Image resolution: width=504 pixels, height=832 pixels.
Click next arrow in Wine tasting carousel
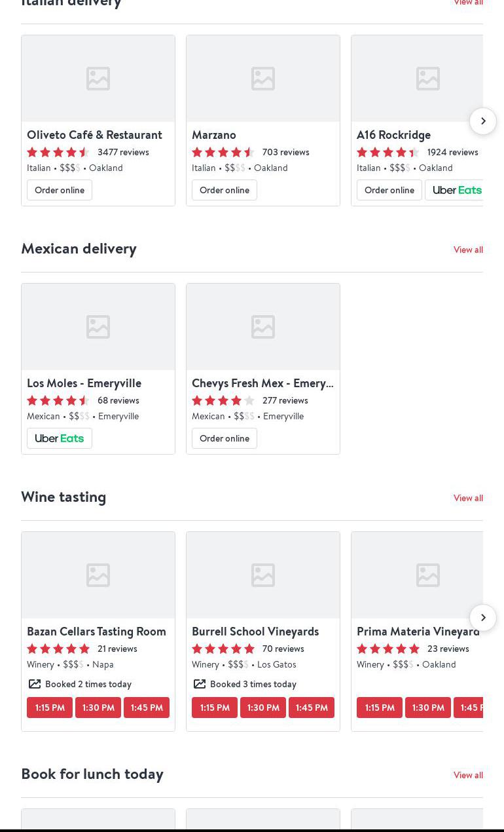click(x=483, y=618)
